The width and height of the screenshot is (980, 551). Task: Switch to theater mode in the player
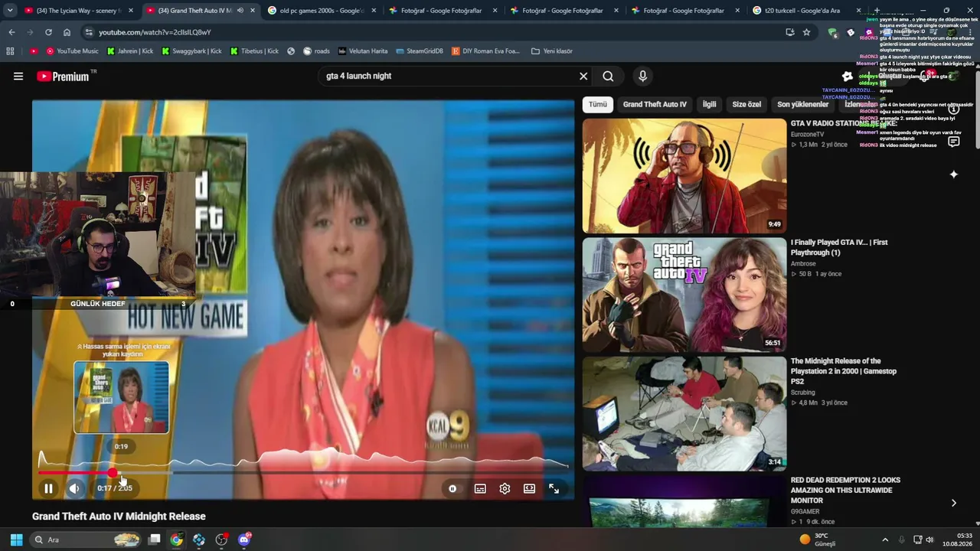529,488
